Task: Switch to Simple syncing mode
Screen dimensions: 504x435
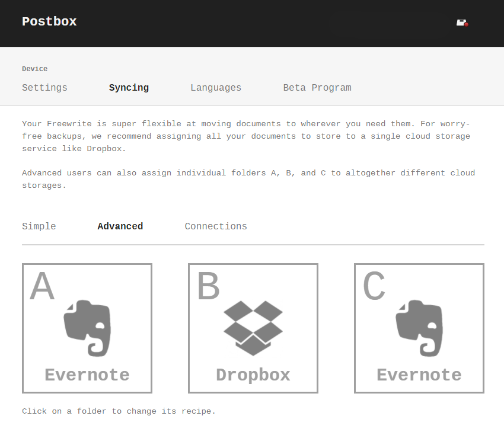Action: click(39, 226)
